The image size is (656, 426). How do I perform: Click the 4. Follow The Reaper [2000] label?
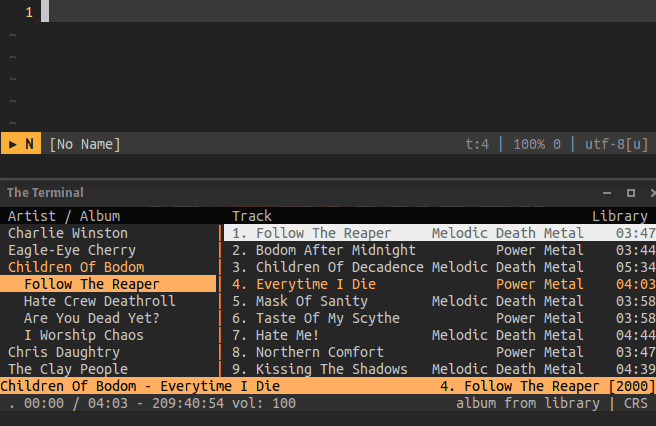tap(547, 386)
